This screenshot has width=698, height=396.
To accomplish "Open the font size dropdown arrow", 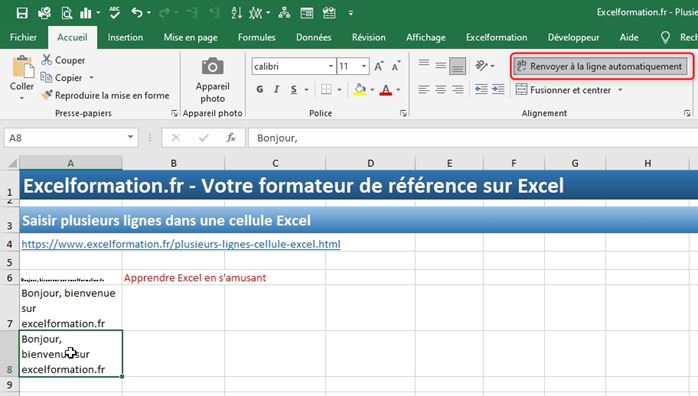I will click(364, 66).
